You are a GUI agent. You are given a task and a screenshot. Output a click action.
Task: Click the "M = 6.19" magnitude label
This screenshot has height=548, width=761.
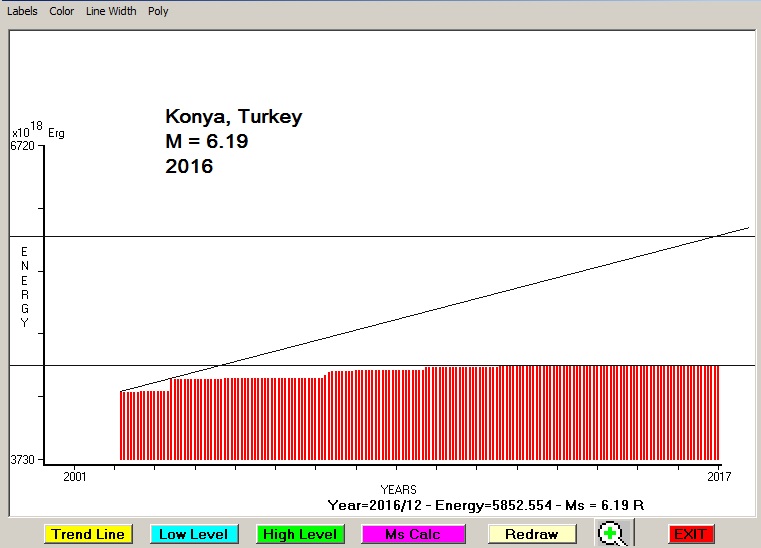[207, 142]
